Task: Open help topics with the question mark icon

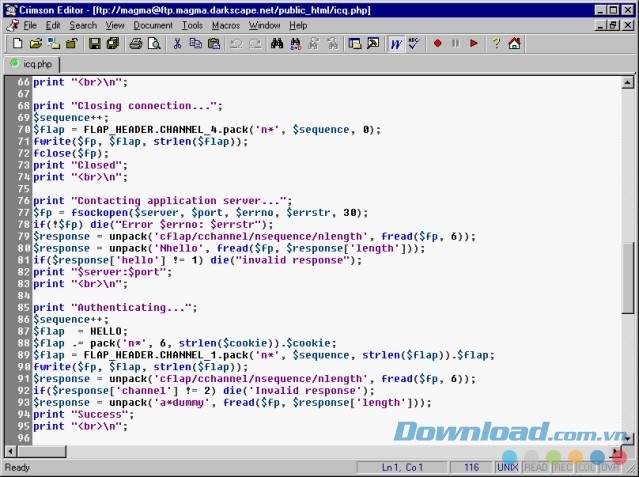Action: point(496,43)
